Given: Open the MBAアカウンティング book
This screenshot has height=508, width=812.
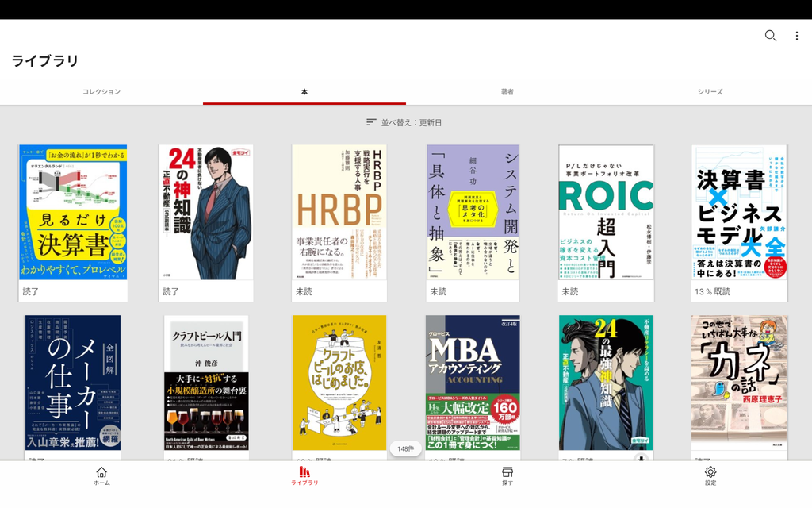Looking at the screenshot, I should coord(473,383).
